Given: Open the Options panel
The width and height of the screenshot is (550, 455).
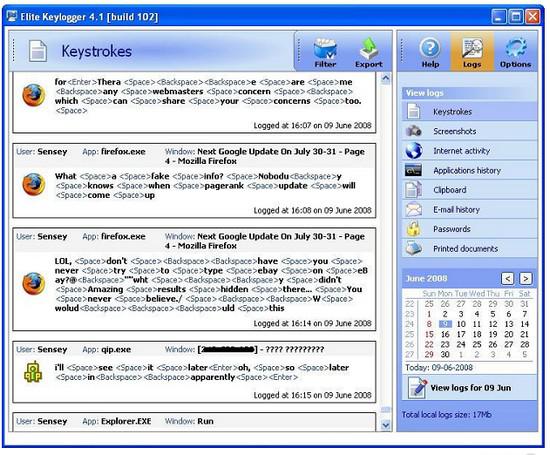Looking at the screenshot, I should [515, 53].
